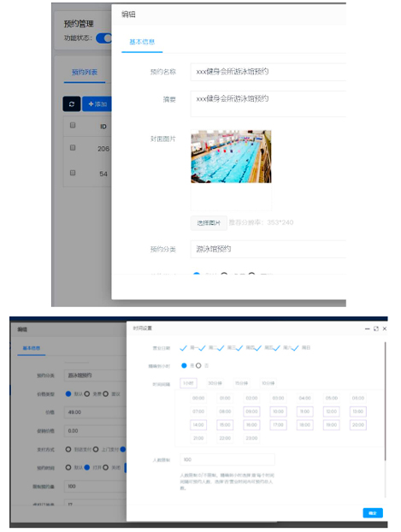Select the 打开 booking time radio
This screenshot has width=401, height=532.
pyautogui.click(x=87, y=468)
